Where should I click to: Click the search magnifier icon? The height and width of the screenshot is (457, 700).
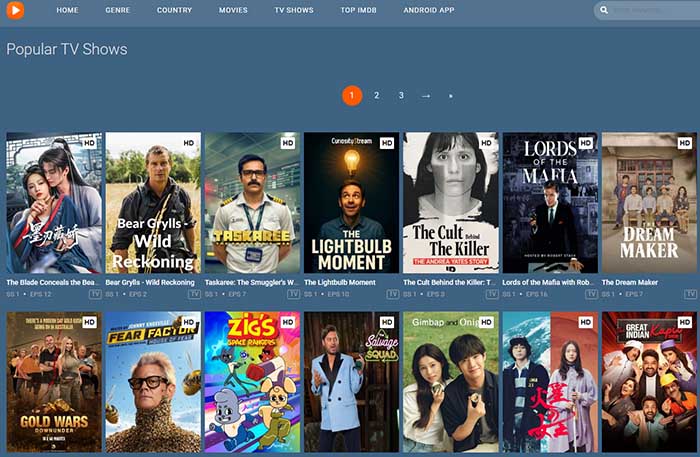pos(604,10)
